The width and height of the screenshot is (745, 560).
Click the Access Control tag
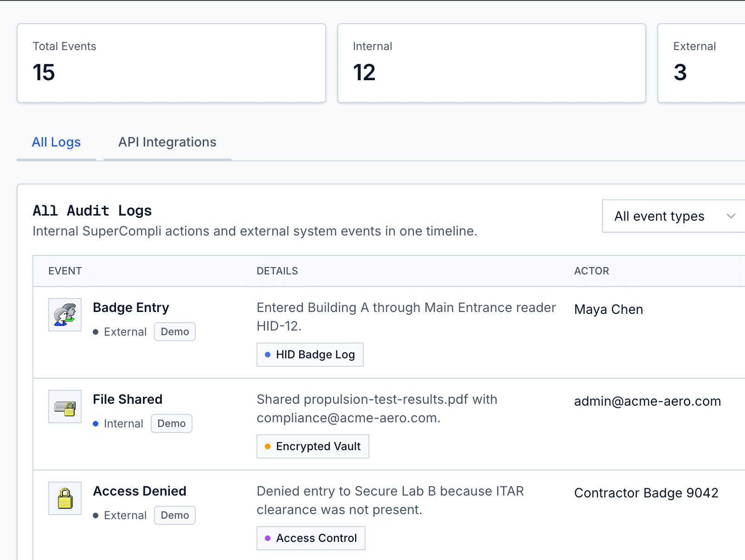(x=311, y=538)
